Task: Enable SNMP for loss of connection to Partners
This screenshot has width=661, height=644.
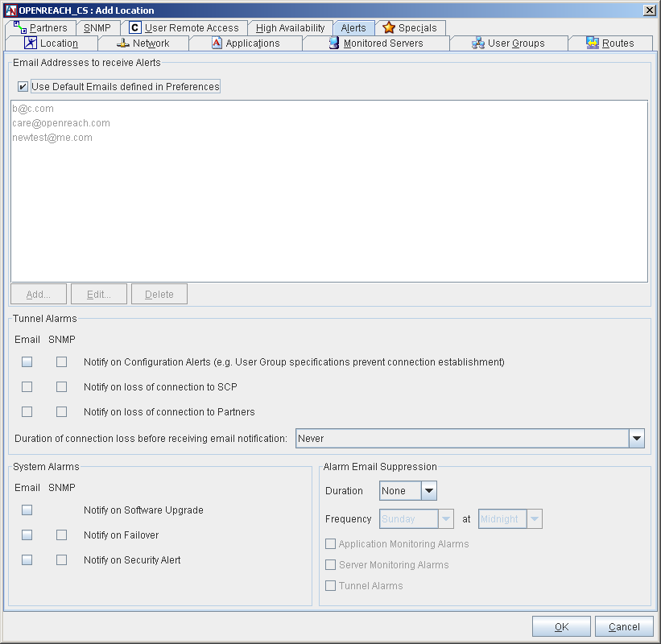Action: (61, 412)
